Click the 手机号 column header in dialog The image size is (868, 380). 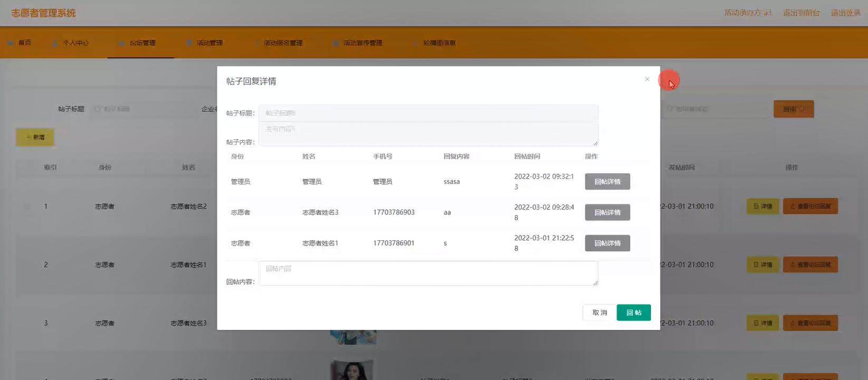click(x=383, y=157)
